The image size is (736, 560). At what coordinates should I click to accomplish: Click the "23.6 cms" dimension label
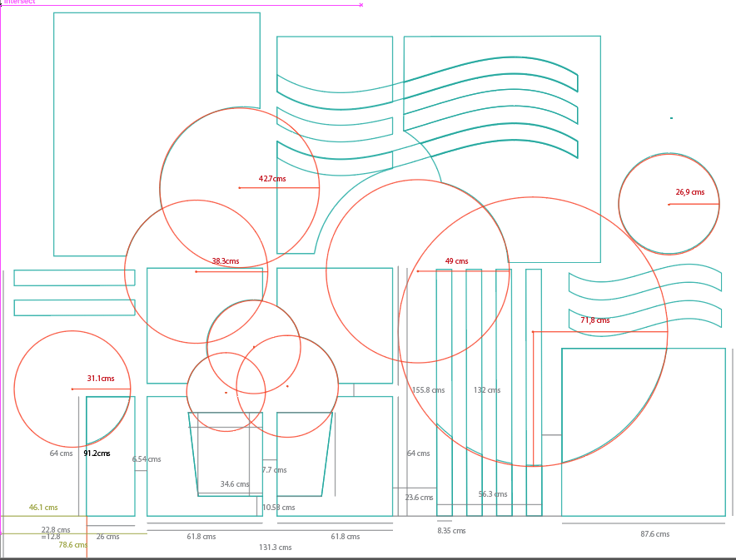tap(419, 498)
